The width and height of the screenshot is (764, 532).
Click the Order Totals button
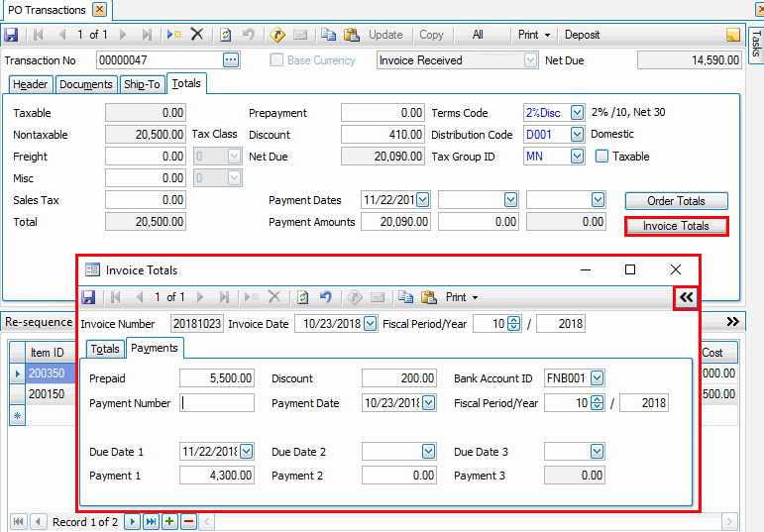676,201
